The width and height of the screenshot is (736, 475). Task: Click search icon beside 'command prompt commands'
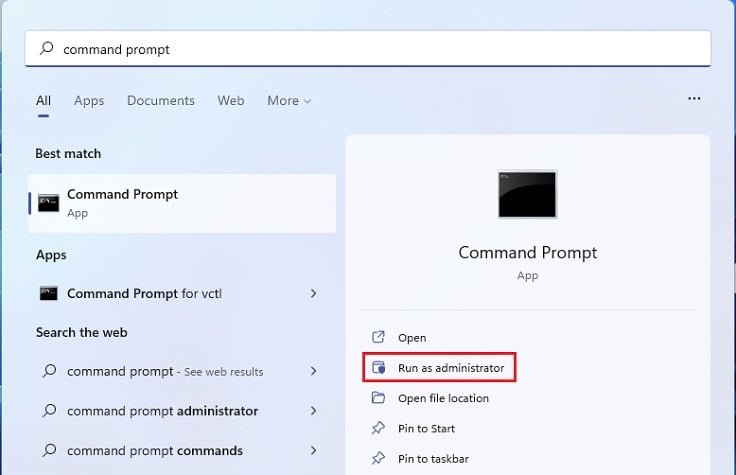click(49, 451)
